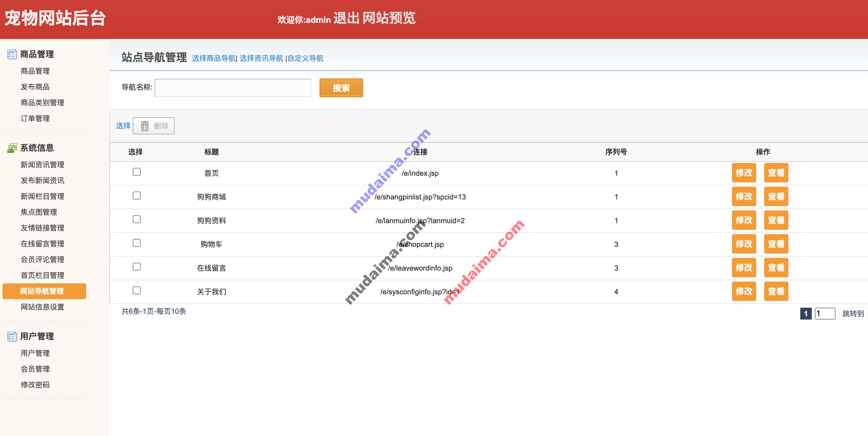Image resolution: width=868 pixels, height=436 pixels.
Task: Click 修改 for the 狗狗资料 row
Action: pyautogui.click(x=744, y=220)
